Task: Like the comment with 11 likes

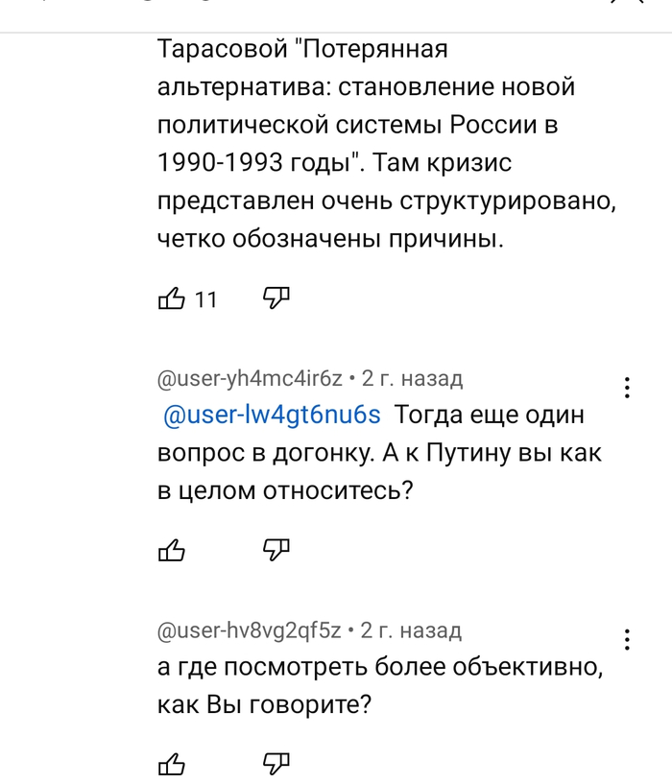Action: point(171,299)
